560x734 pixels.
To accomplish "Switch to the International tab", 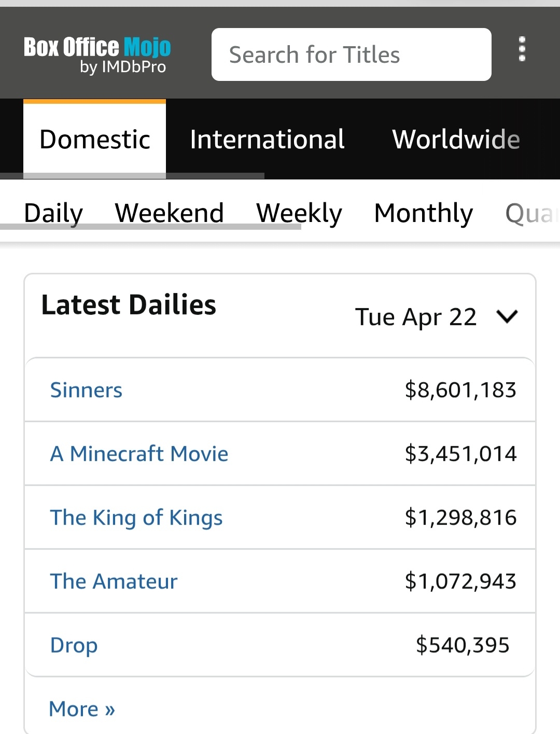I will [x=267, y=139].
